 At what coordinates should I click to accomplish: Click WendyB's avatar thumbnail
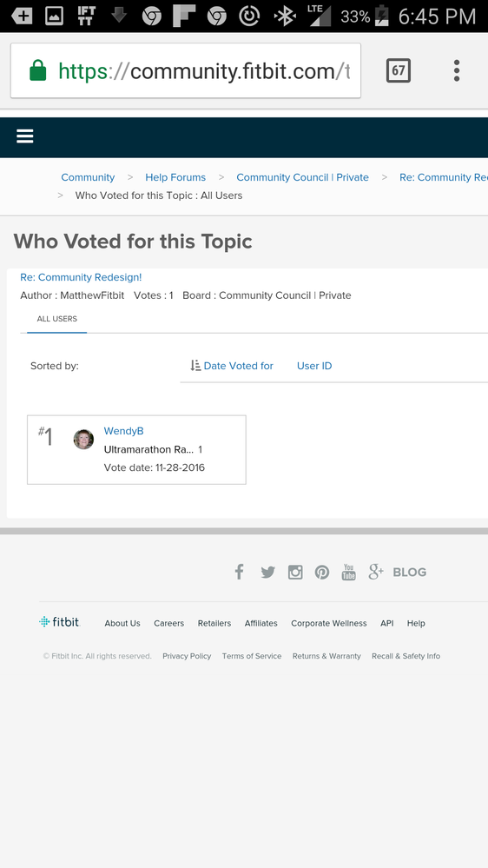[83, 439]
